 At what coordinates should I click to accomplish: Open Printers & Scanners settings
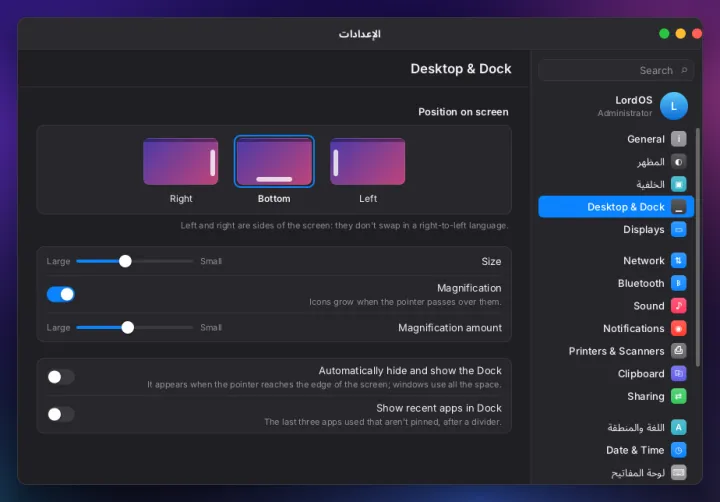616,350
